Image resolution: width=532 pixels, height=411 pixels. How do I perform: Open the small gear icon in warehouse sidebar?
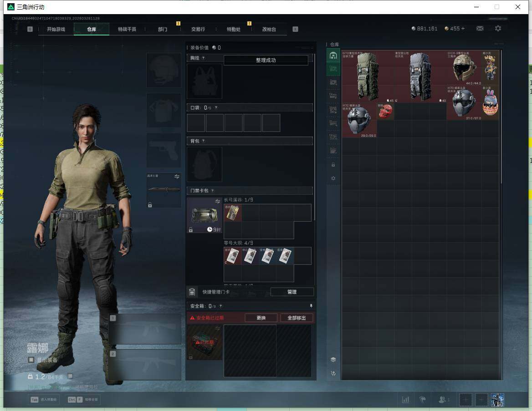[x=333, y=178]
